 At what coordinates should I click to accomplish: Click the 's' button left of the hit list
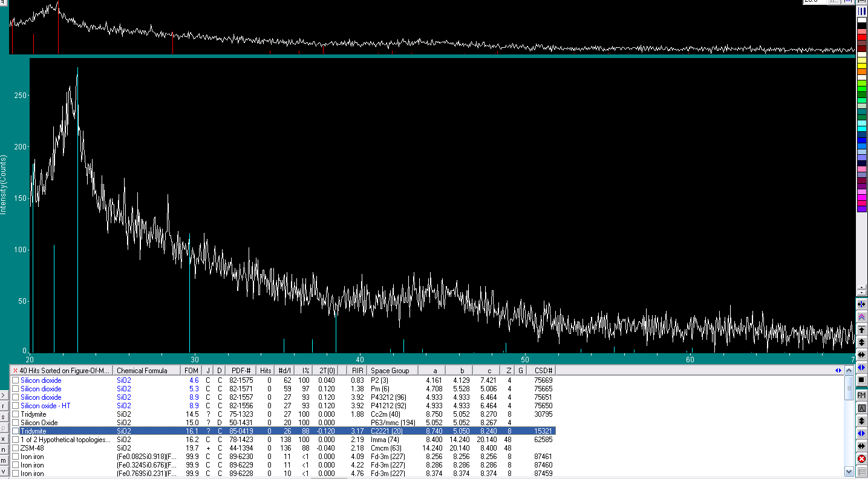coord(4,417)
